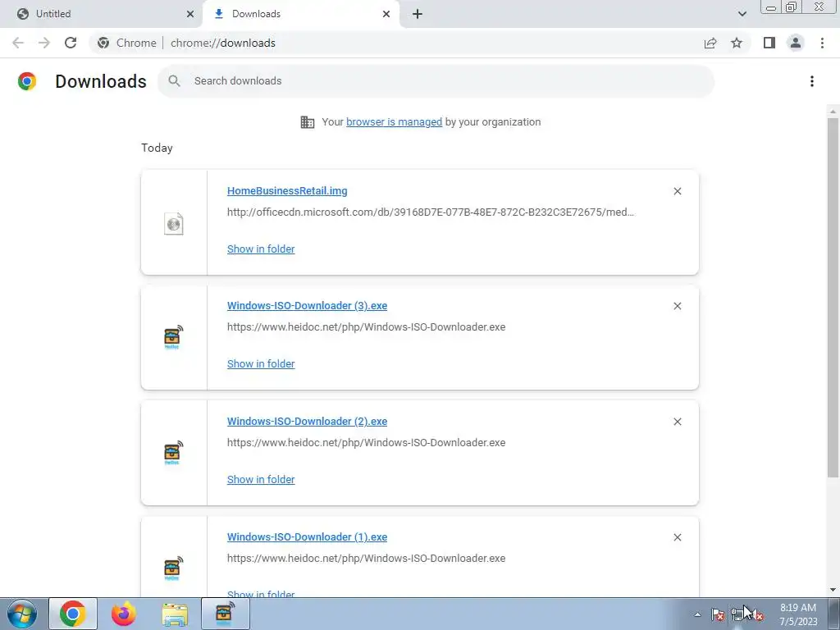Click the share page icon in address bar
The width and height of the screenshot is (840, 630).
tap(710, 43)
